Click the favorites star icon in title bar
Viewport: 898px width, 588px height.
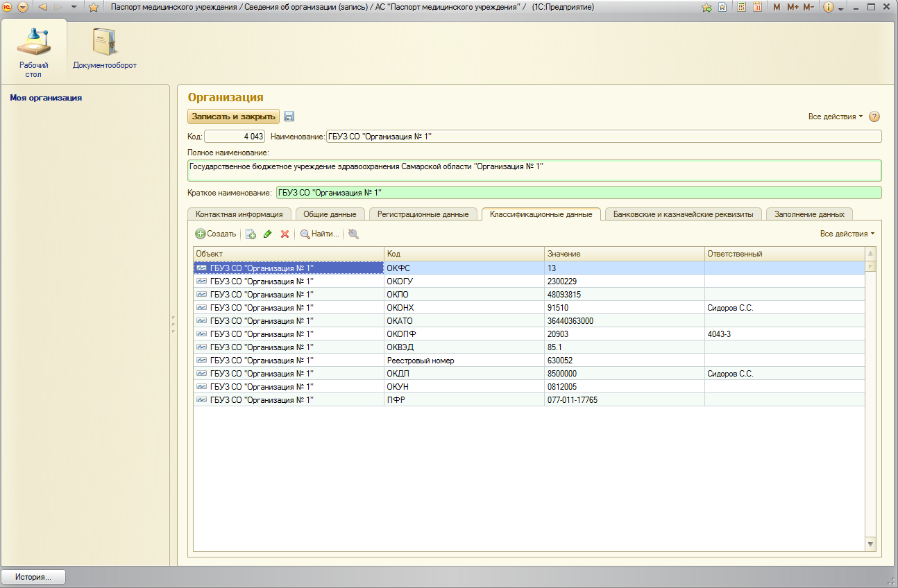pyautogui.click(x=93, y=8)
